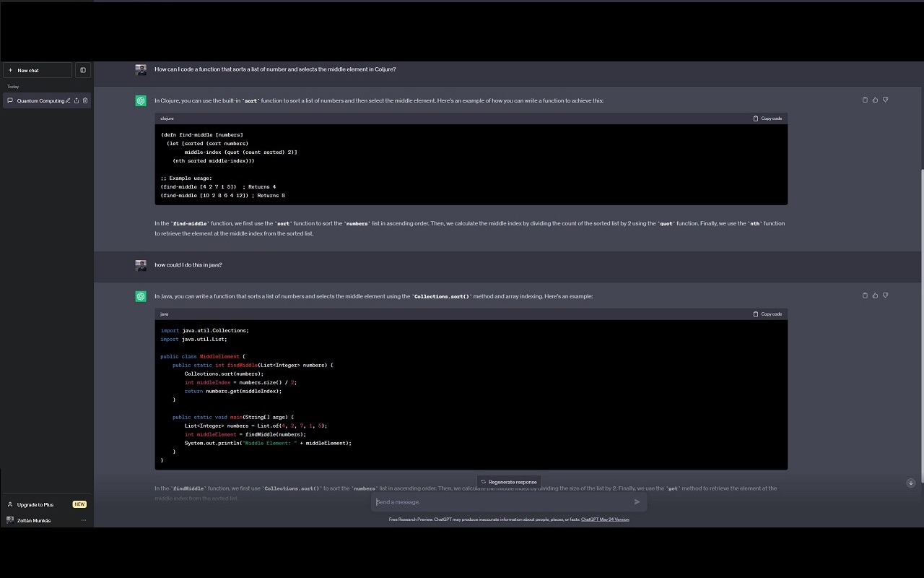Rename the Quantum Computing chat with the pencil icon
The image size is (924, 578).
point(68,100)
